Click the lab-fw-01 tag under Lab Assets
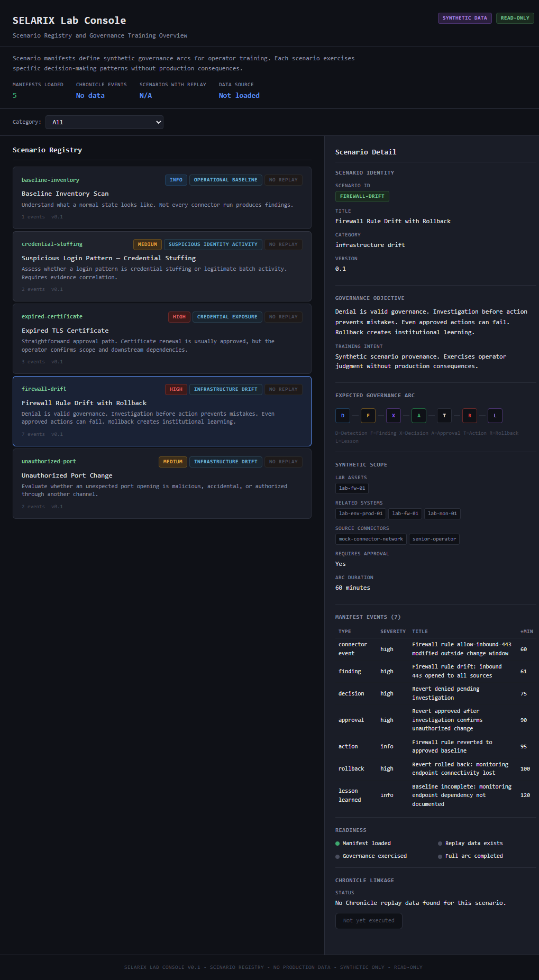 point(352,488)
